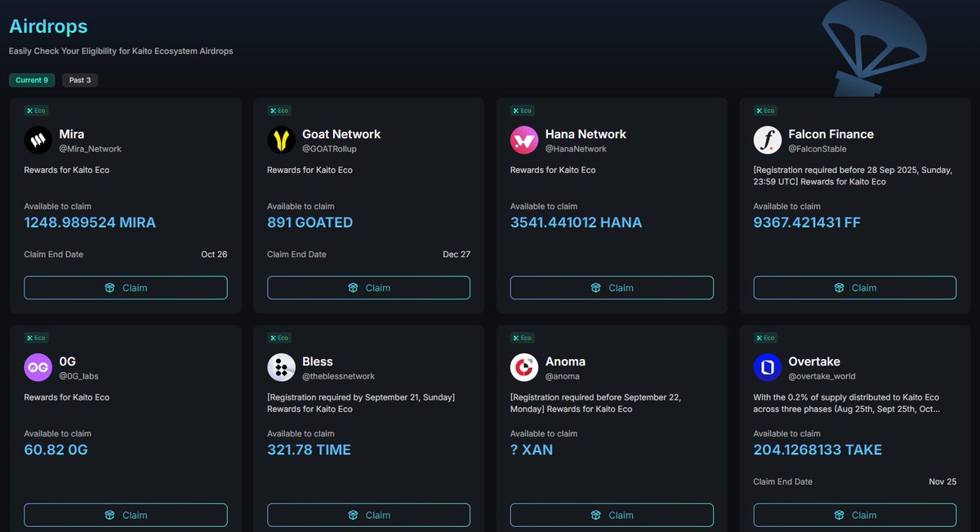Click the Eco badge on Bless card

pos(279,338)
